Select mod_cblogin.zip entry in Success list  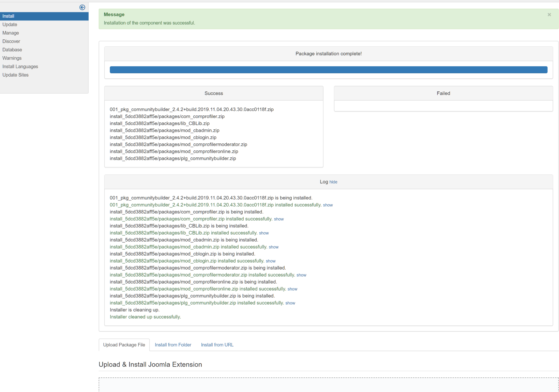pos(163,137)
